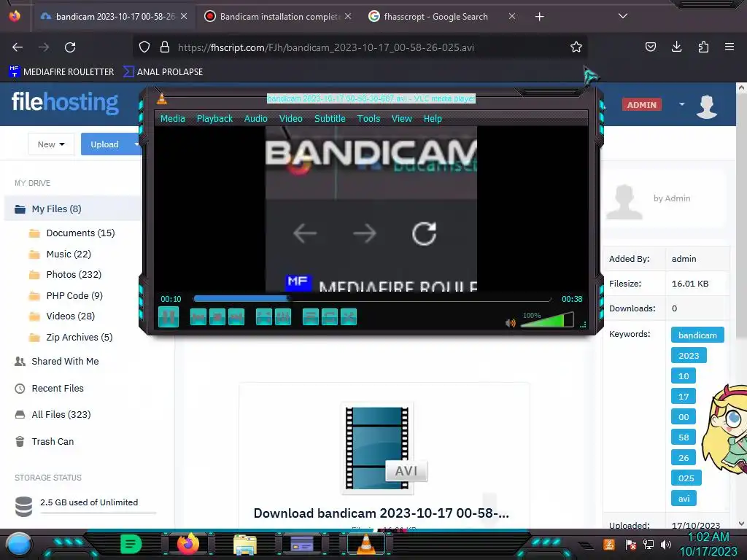This screenshot has height=560, width=747.
Task: Click the AVI file thumbnail image
Action: click(377, 448)
